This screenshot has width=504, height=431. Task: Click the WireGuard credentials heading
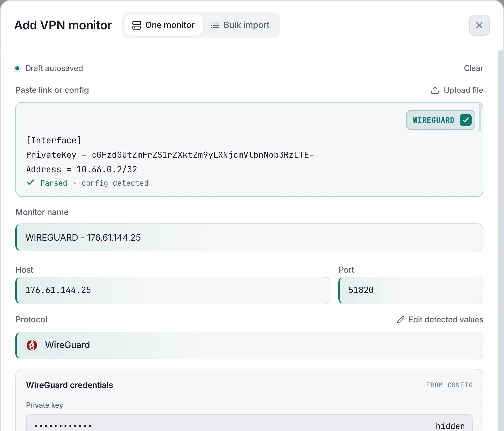point(70,385)
